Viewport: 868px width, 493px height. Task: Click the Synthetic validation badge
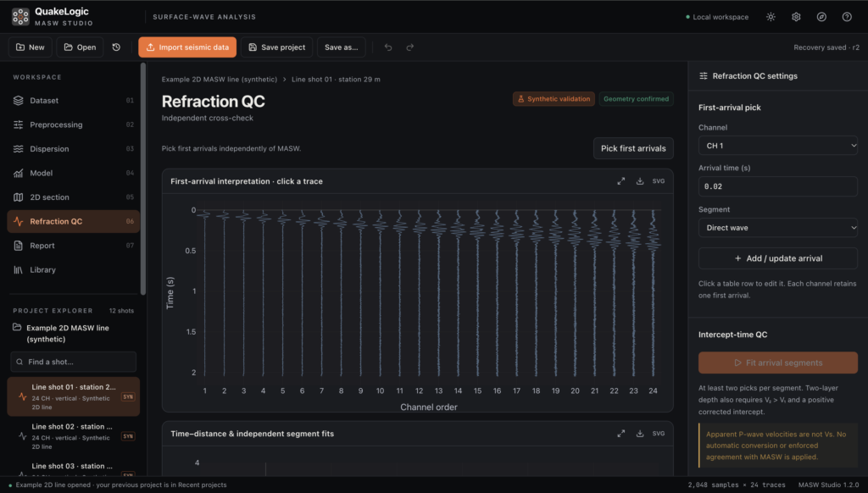point(554,99)
